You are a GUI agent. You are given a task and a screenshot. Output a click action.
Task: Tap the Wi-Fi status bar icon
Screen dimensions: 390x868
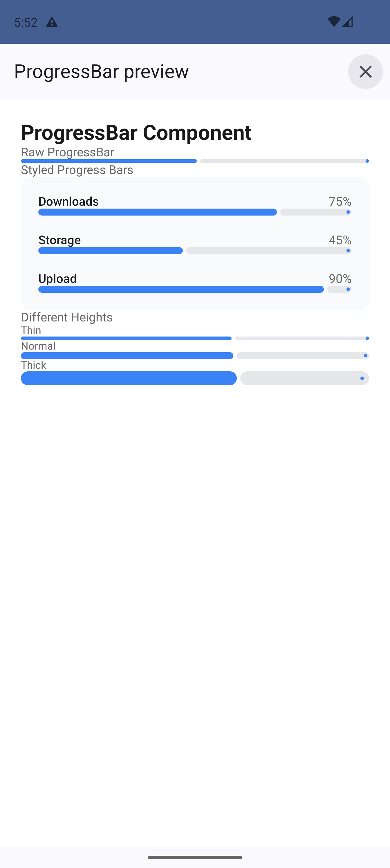[x=333, y=22]
